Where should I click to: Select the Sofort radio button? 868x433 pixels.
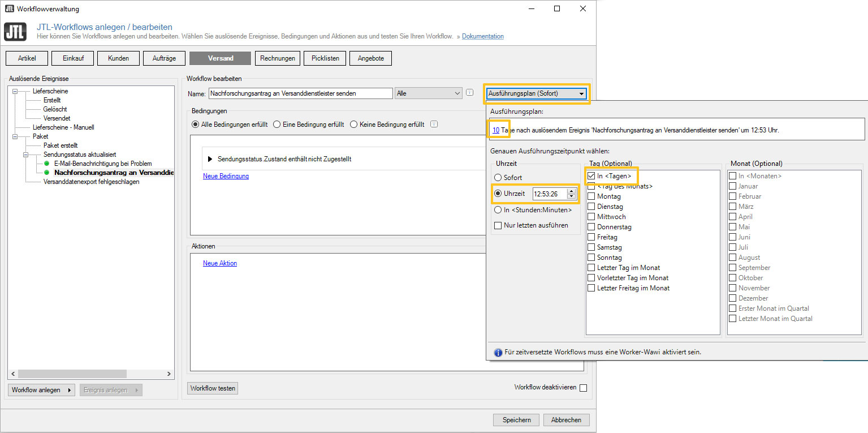(498, 178)
